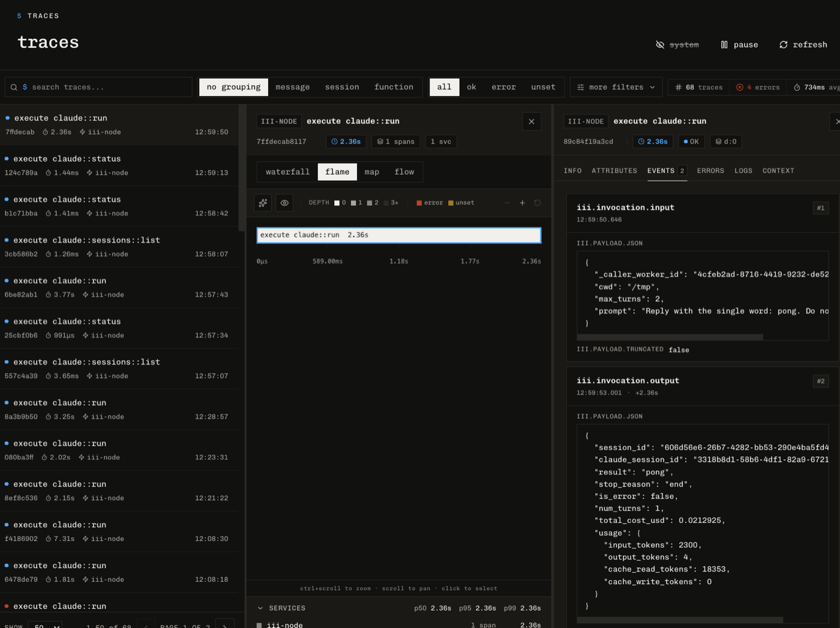This screenshot has width=840, height=628.
Task: Click the trace list vertical scrollbar
Action: pos(242,168)
